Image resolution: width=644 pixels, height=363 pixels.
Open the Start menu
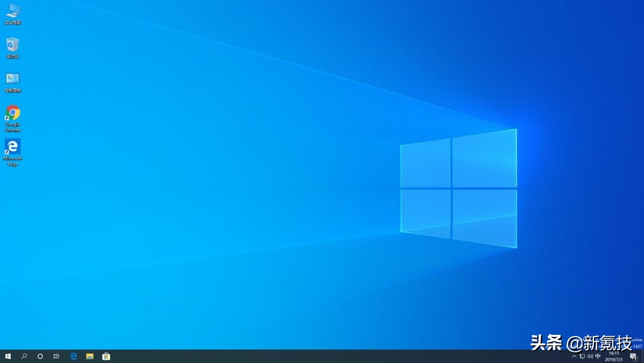click(x=7, y=356)
